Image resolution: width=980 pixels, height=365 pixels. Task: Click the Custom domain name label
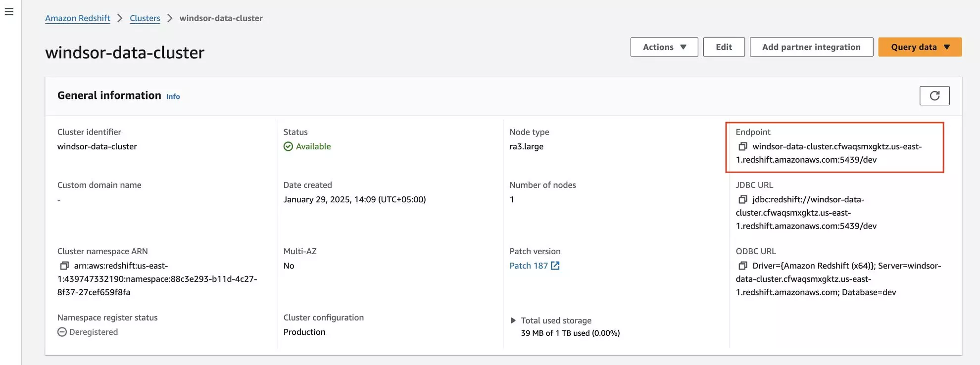[x=99, y=185]
